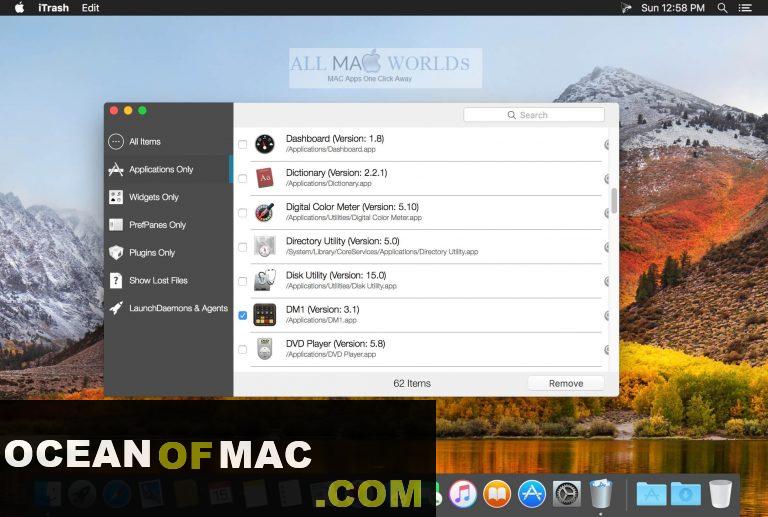768x517 pixels.
Task: Click the Dashboard row reveal icon
Action: [607, 144]
